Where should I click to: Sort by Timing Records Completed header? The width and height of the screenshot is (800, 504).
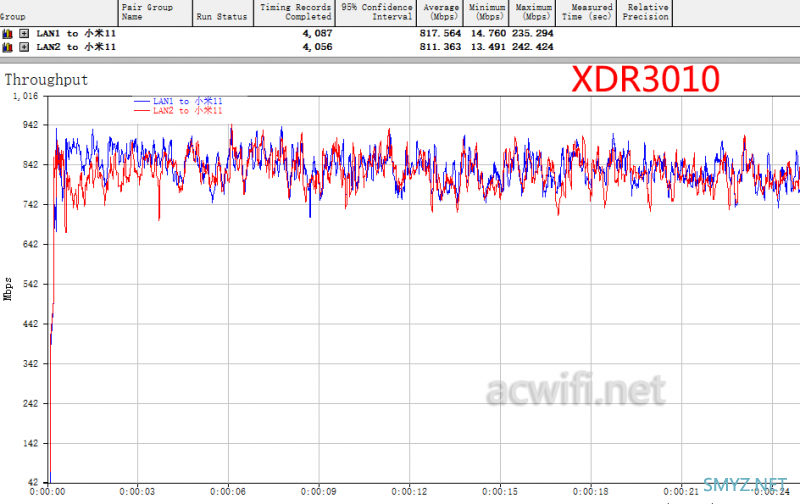tap(294, 13)
